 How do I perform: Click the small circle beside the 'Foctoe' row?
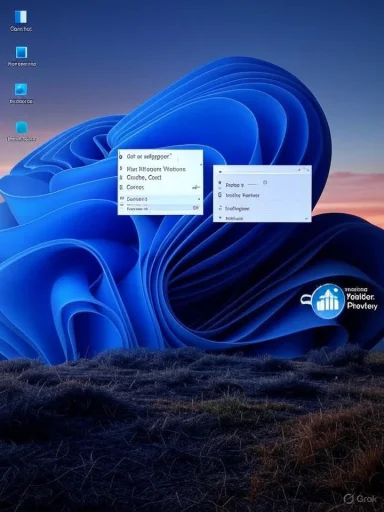pyautogui.click(x=265, y=182)
